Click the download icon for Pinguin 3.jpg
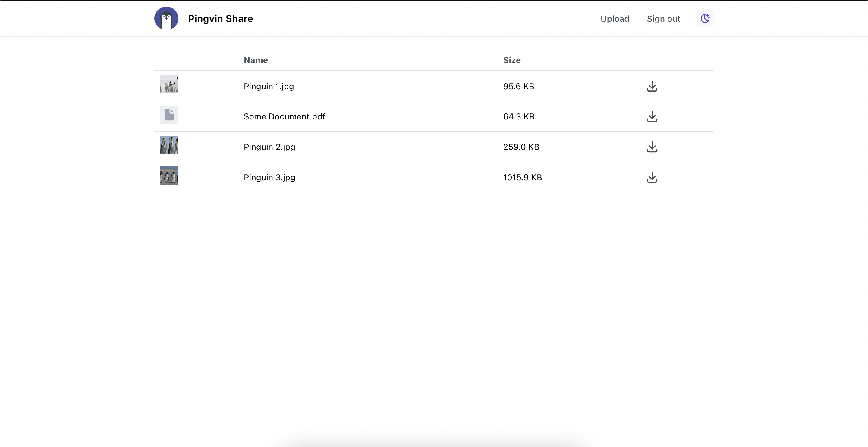 [x=652, y=177]
